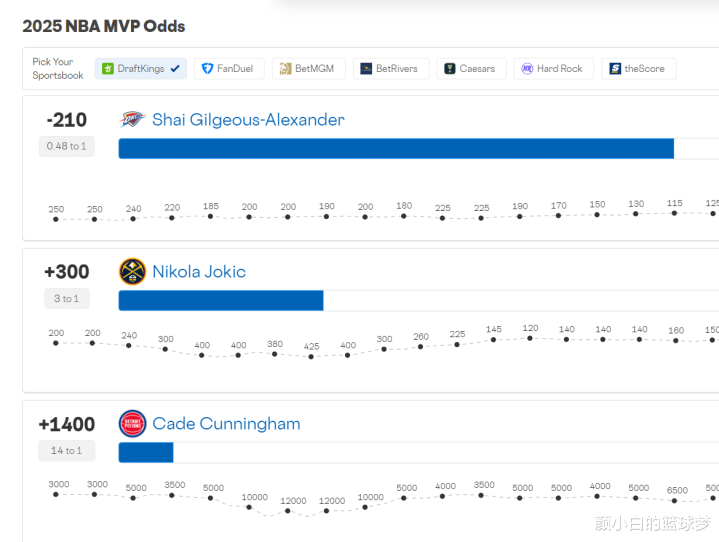Open Cade Cunningham's player link

(226, 424)
